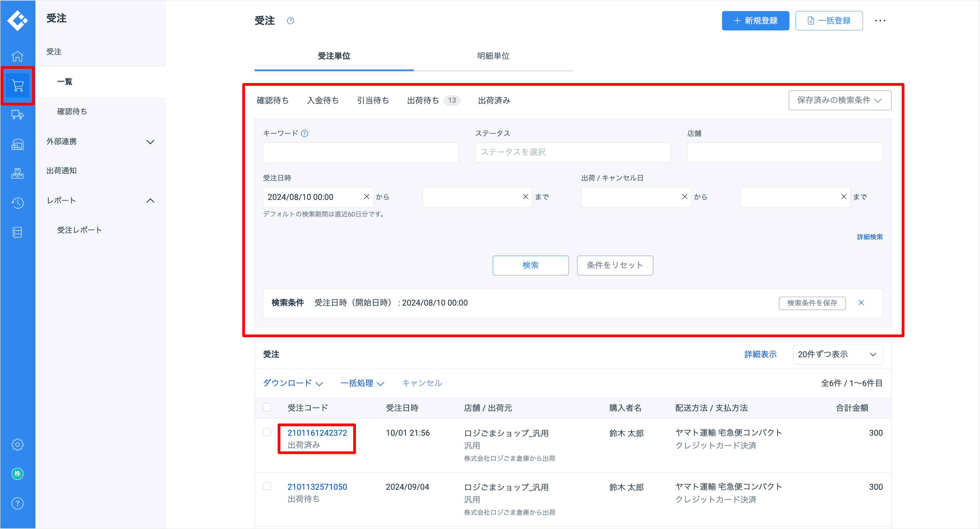Click help icon next to キーワード label
Image resolution: width=980 pixels, height=529 pixels.
point(305,133)
